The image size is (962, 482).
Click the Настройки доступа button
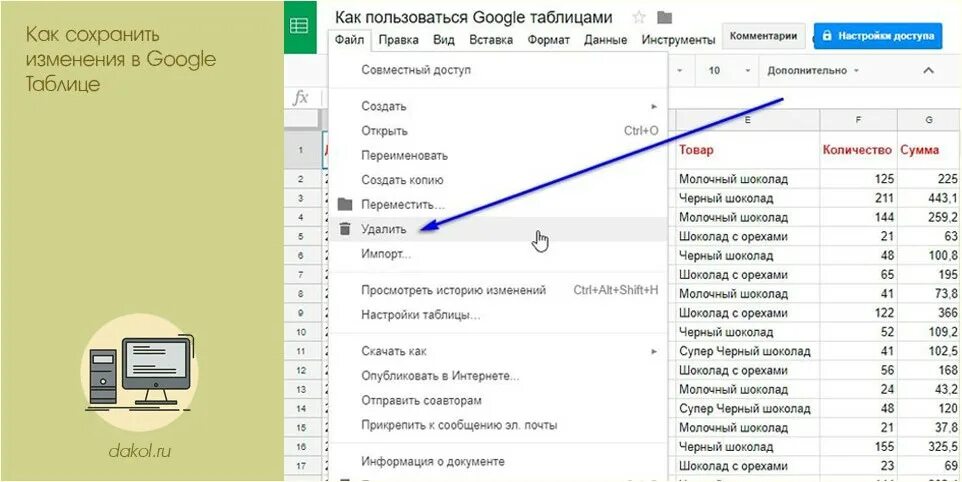pos(877,36)
